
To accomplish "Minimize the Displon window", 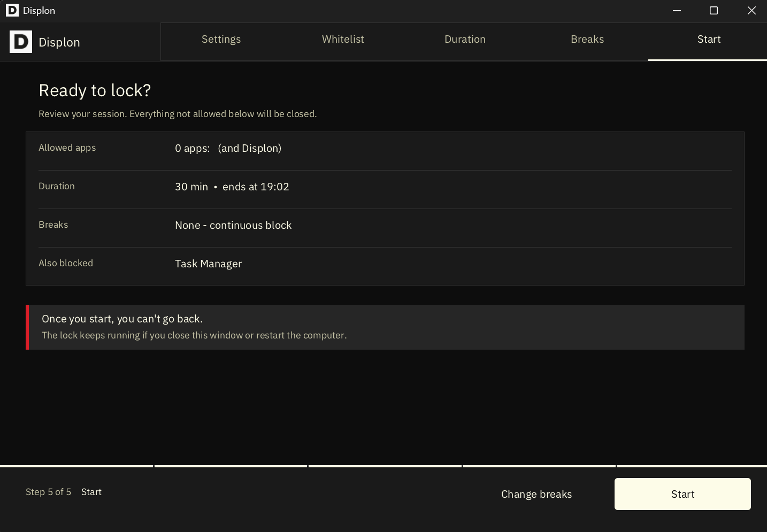I will click(677, 10).
